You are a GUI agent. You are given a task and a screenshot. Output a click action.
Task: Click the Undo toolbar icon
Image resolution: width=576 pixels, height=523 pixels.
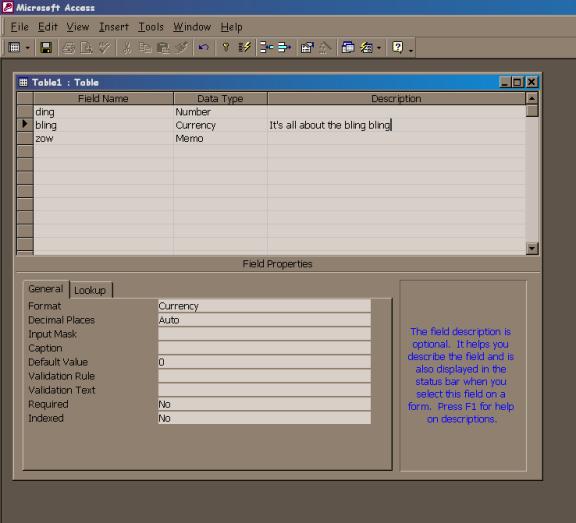pos(204,48)
